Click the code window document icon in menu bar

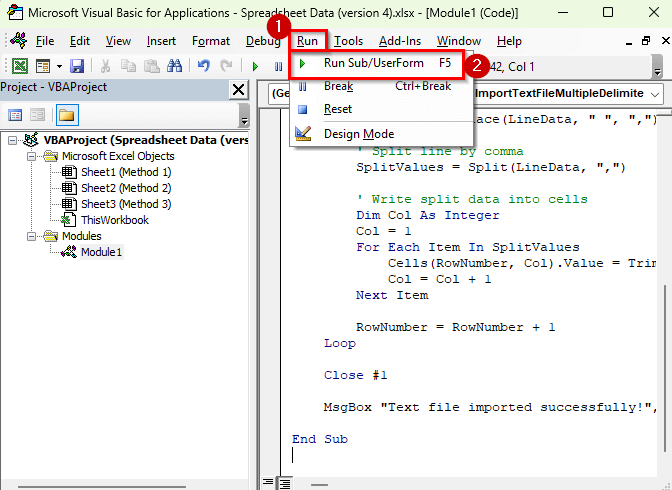pyautogui.click(x=18, y=41)
